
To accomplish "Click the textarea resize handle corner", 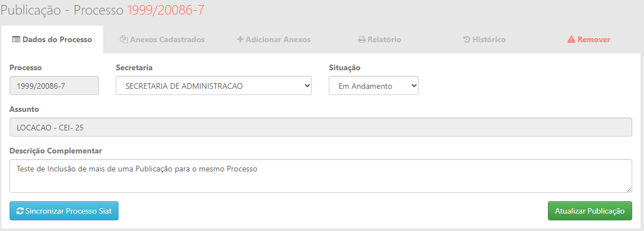I will [x=629, y=189].
